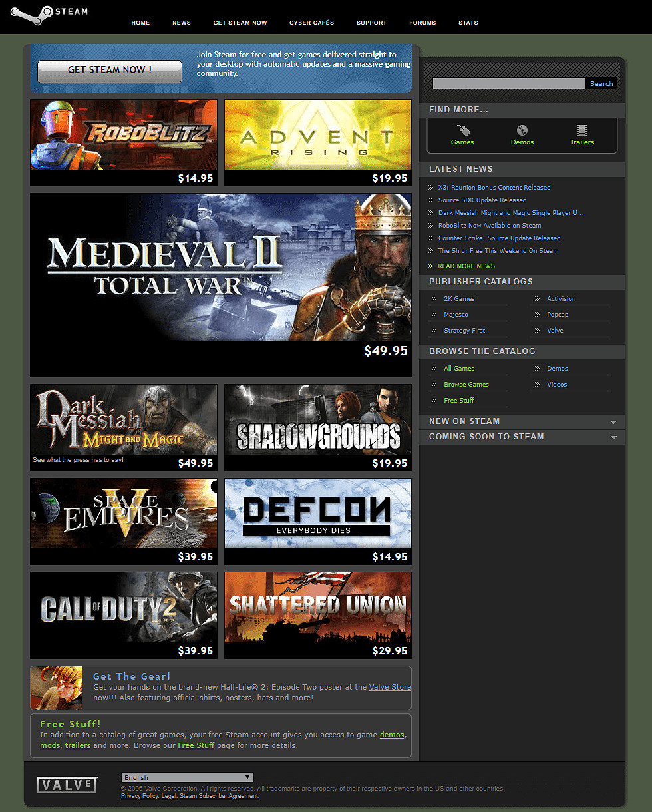Image resolution: width=652 pixels, height=812 pixels.
Task: Click the Get Steam Now button
Action: 109,71
